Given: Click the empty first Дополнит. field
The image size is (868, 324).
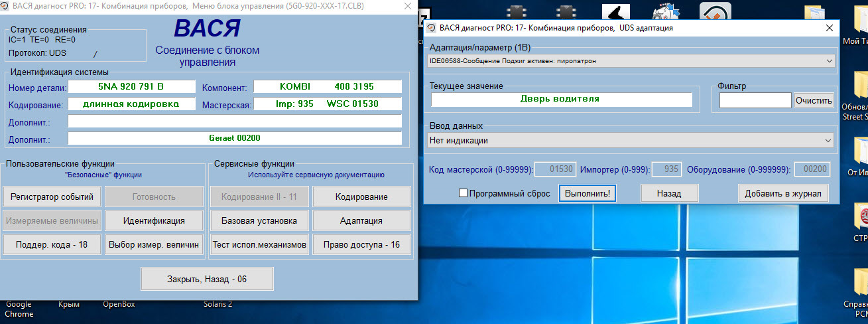Looking at the screenshot, I should point(235,121).
